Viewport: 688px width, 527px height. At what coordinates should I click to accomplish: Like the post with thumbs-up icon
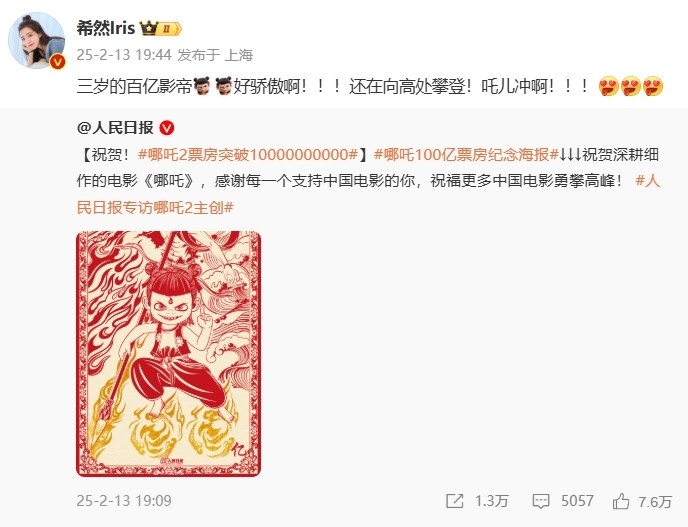[x=621, y=501]
